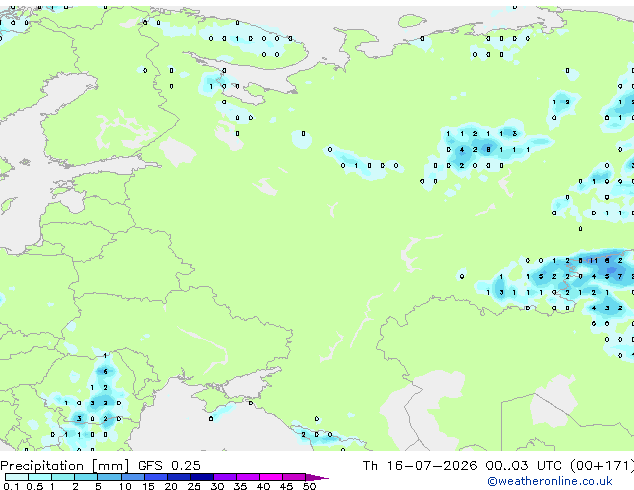Viewport: 634px width, 490px height.
Task: Click the "GFS 0.25" model label
Action: pos(169,466)
